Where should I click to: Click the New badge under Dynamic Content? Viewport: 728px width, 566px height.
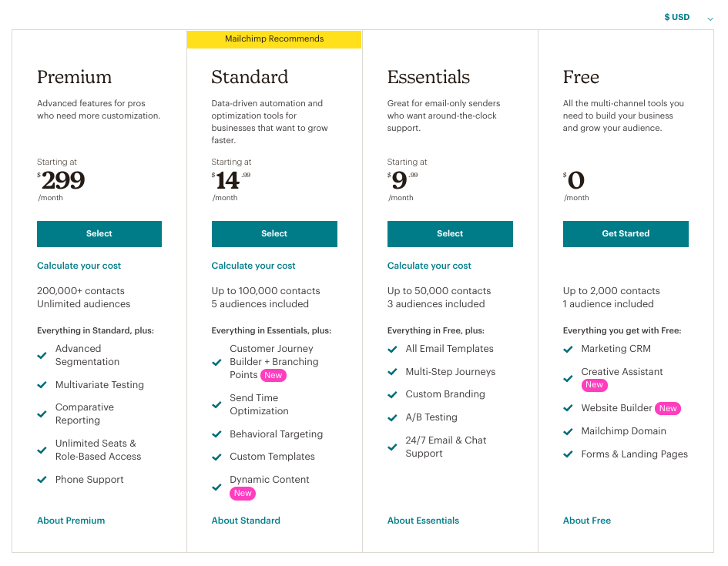(x=243, y=494)
